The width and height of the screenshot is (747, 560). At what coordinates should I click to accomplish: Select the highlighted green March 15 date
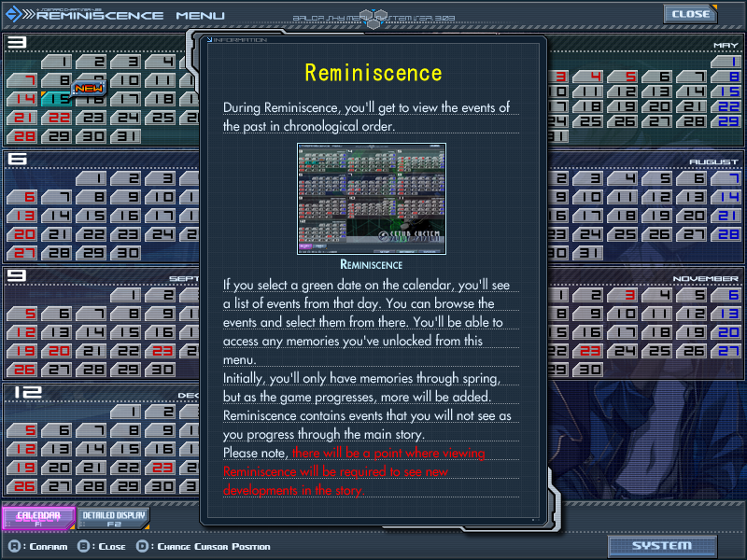click(56, 99)
